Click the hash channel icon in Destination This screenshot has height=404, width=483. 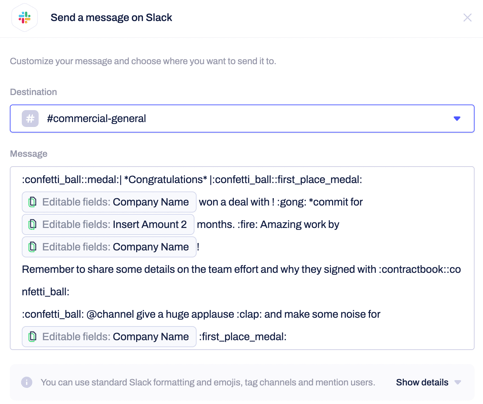[30, 118]
